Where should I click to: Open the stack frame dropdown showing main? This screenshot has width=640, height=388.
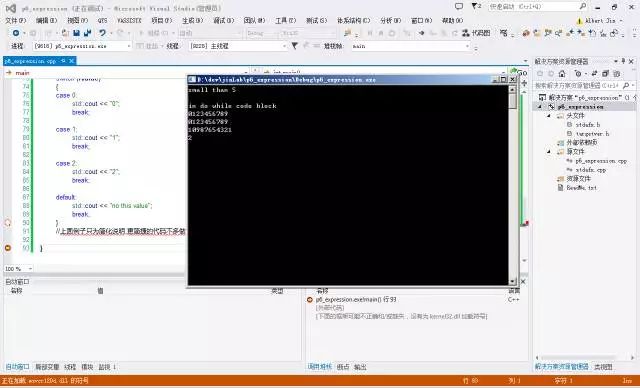tap(411, 46)
